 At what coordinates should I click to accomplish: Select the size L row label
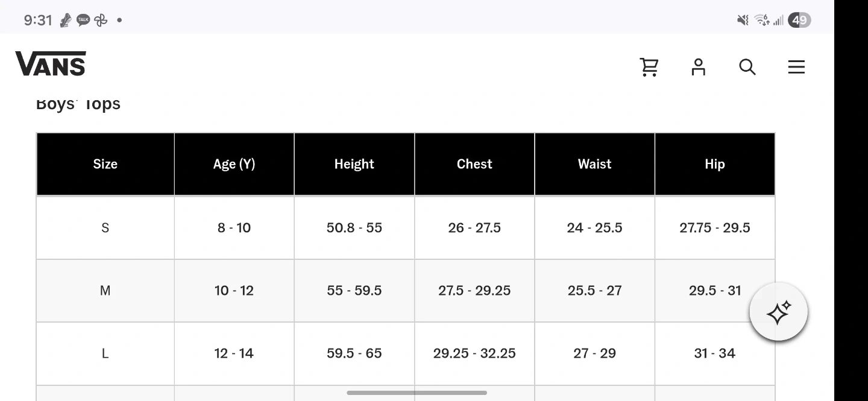coord(105,353)
